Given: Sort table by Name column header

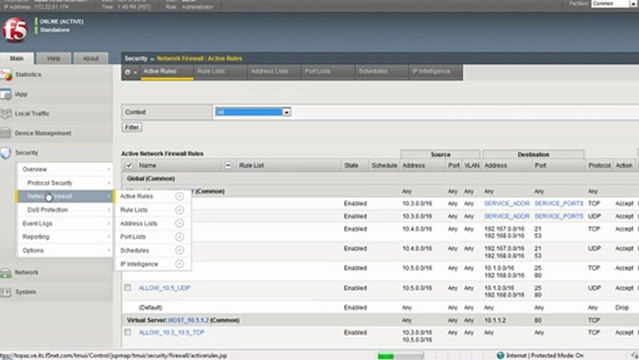Looking at the screenshot, I should coord(148,166).
